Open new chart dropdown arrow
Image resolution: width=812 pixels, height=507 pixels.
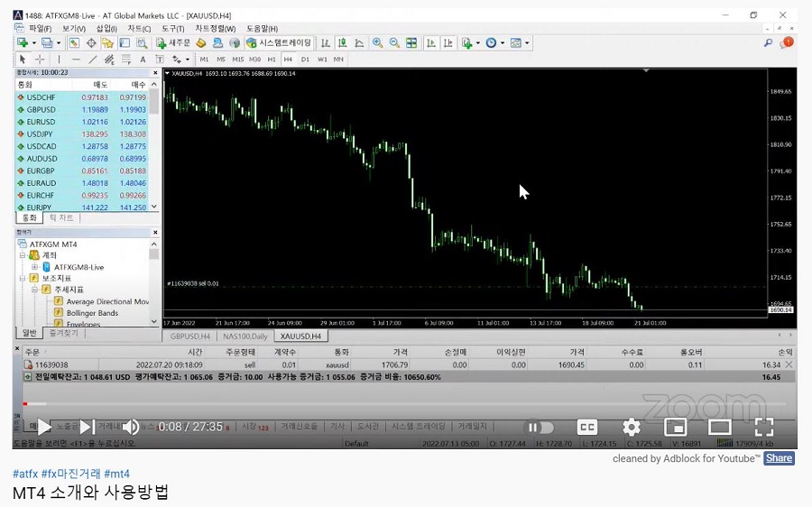pos(33,43)
